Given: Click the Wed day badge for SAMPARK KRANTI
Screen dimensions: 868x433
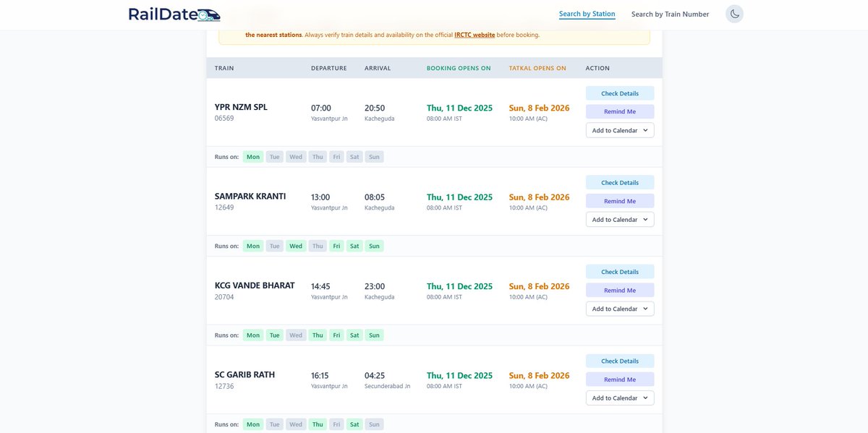Looking at the screenshot, I should pyautogui.click(x=296, y=246).
